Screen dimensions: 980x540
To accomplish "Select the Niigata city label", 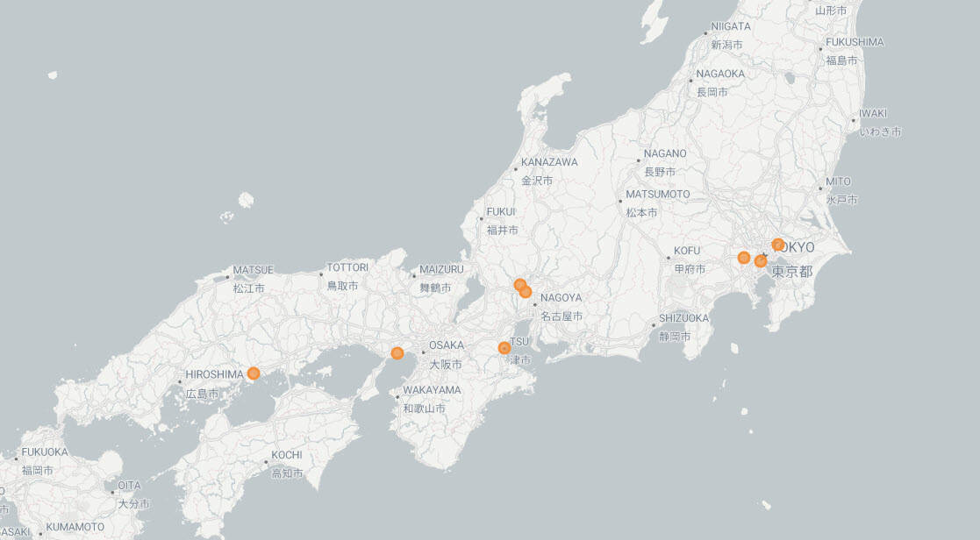I will (x=731, y=27).
